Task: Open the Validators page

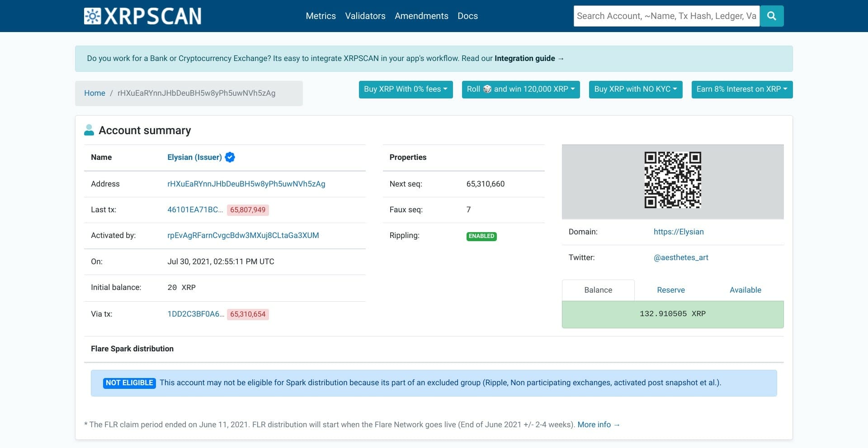Action: (365, 16)
